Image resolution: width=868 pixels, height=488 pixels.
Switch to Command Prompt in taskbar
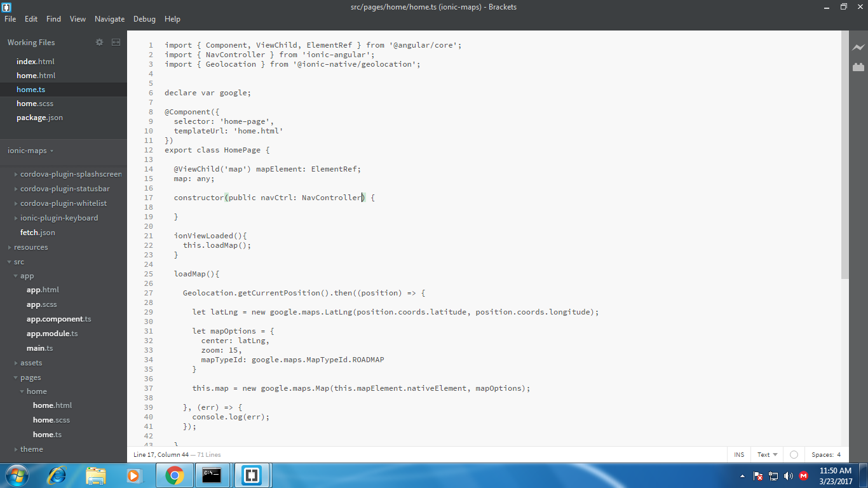click(x=212, y=475)
